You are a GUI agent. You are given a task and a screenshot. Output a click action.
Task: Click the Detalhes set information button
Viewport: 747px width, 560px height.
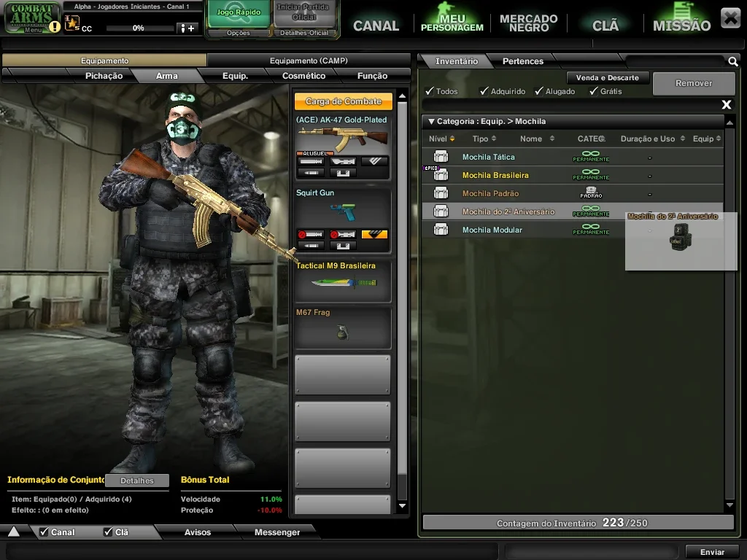point(137,481)
